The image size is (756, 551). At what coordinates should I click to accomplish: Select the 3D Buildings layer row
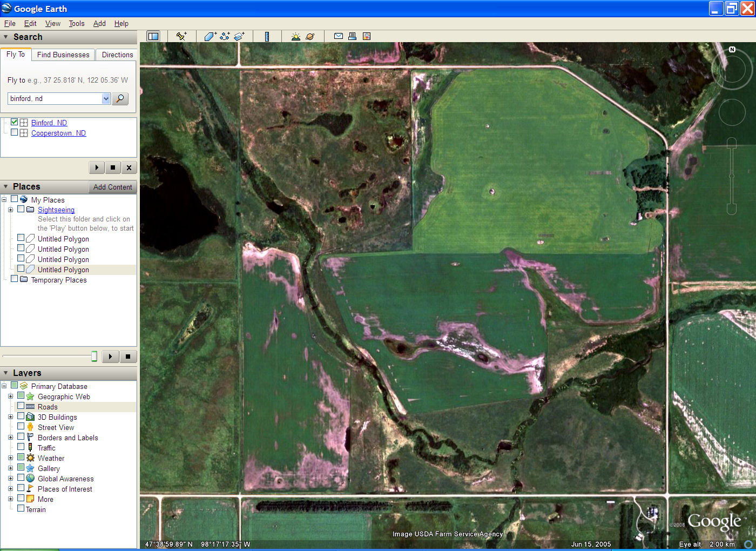[57, 417]
